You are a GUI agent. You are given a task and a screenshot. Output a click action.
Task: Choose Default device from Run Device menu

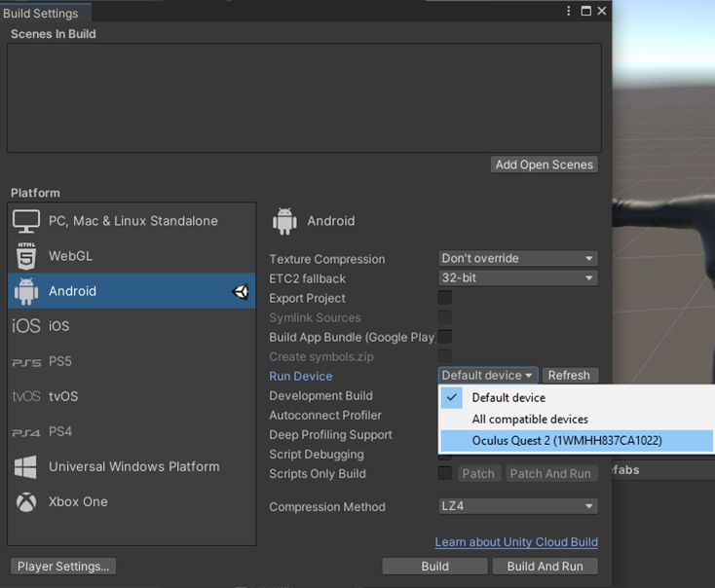point(577,398)
